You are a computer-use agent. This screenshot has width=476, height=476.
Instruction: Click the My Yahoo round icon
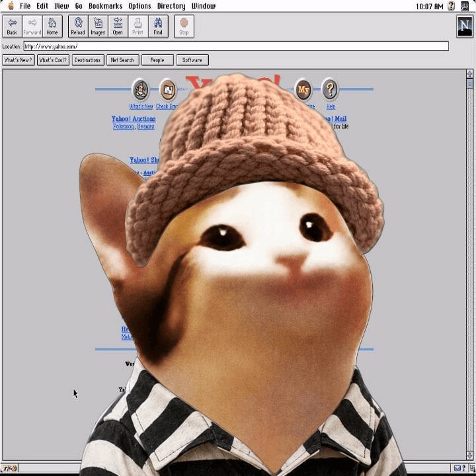tap(303, 89)
